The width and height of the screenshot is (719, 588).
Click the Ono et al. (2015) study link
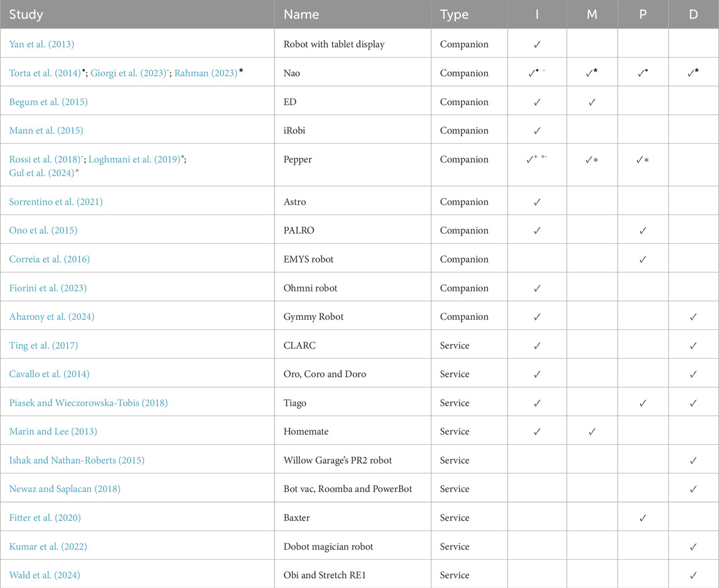[x=43, y=231]
